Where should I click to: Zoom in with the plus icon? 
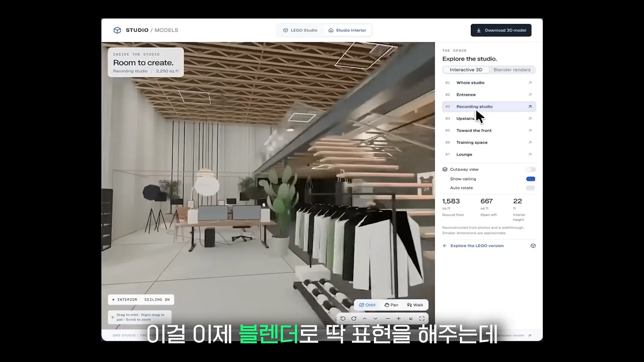(398, 318)
